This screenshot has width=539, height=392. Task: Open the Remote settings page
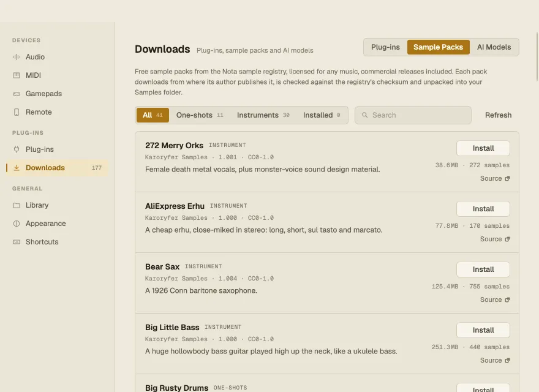click(58, 112)
